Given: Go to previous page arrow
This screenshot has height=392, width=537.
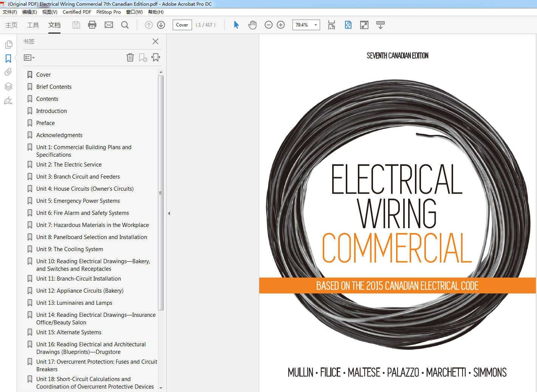Looking at the screenshot, I should pyautogui.click(x=149, y=25).
